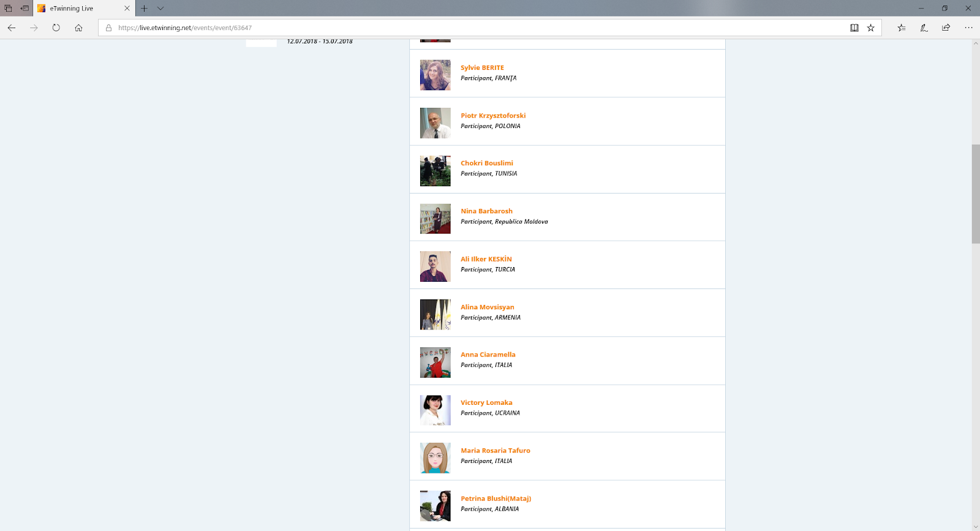The image size is (980, 531).
Task: Show tab previews chevron
Action: click(160, 9)
